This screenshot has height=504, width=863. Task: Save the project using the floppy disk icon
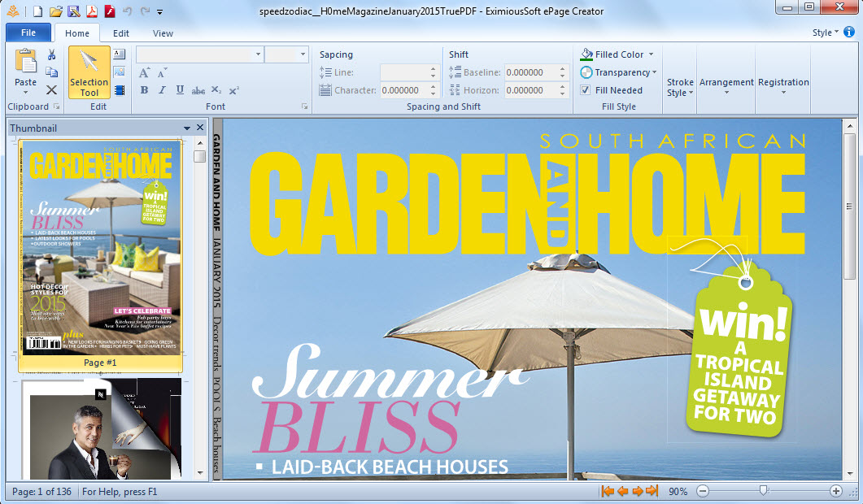click(73, 11)
